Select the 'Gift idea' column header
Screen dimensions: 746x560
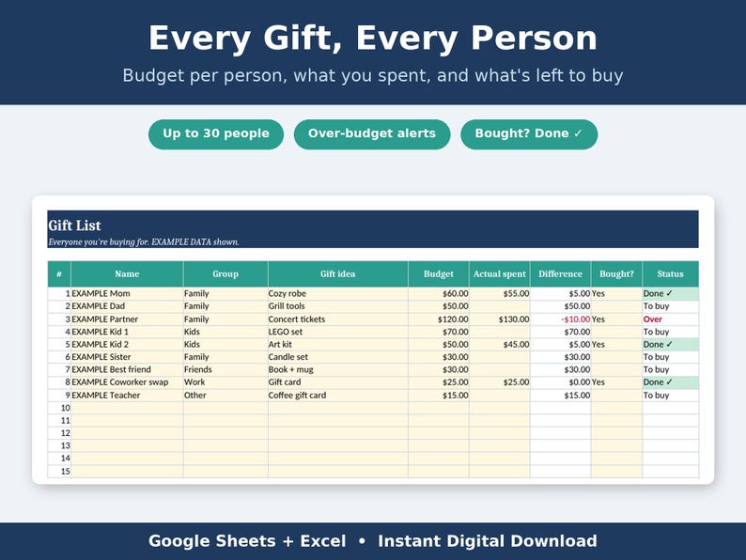338,274
